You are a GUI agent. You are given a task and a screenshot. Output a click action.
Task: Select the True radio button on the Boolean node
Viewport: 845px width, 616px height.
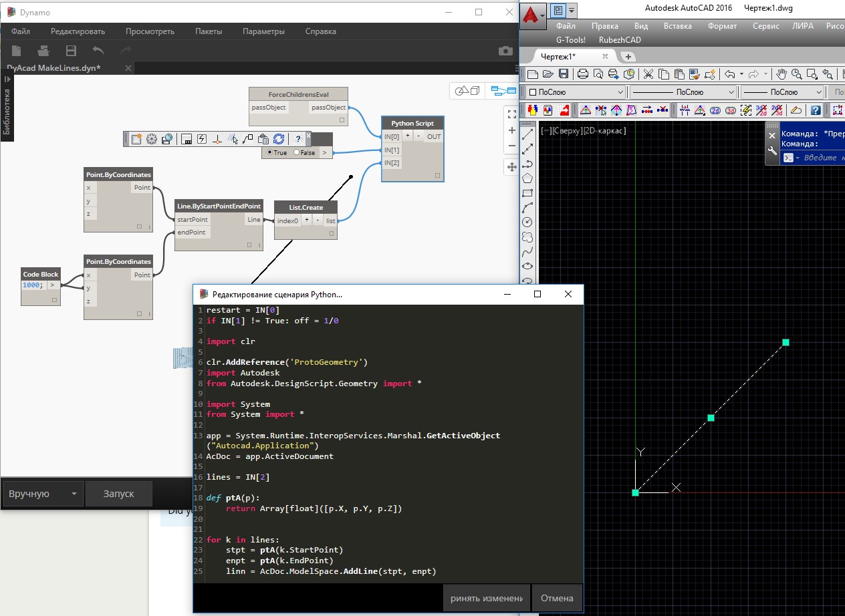click(269, 152)
